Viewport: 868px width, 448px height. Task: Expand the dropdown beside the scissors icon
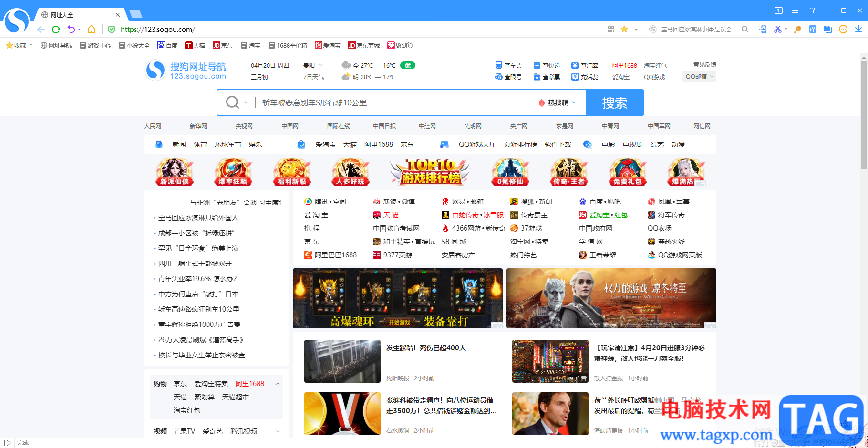click(786, 29)
